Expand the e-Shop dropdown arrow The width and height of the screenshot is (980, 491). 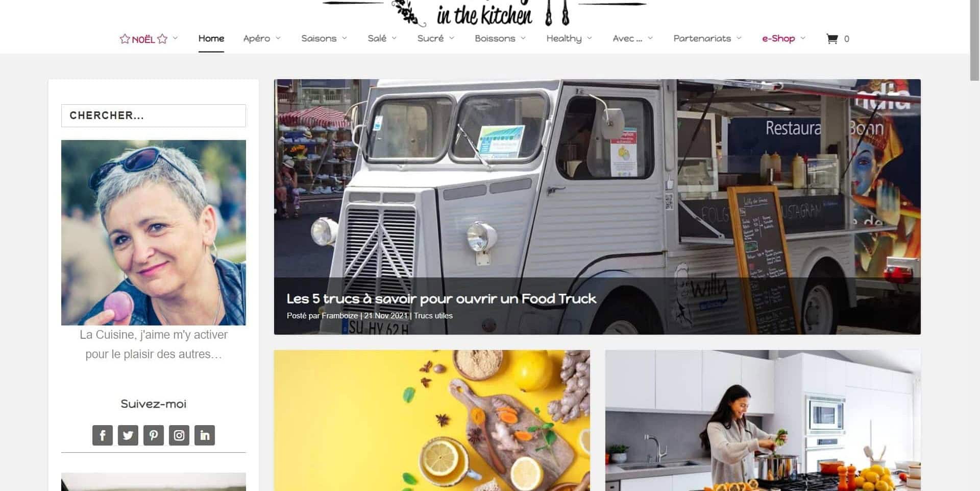803,38
